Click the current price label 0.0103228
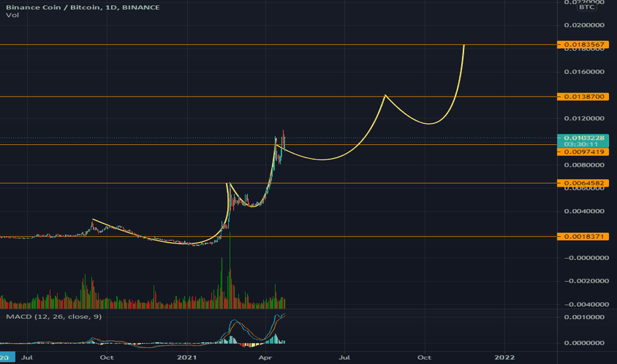The width and height of the screenshot is (617, 364). click(x=583, y=138)
